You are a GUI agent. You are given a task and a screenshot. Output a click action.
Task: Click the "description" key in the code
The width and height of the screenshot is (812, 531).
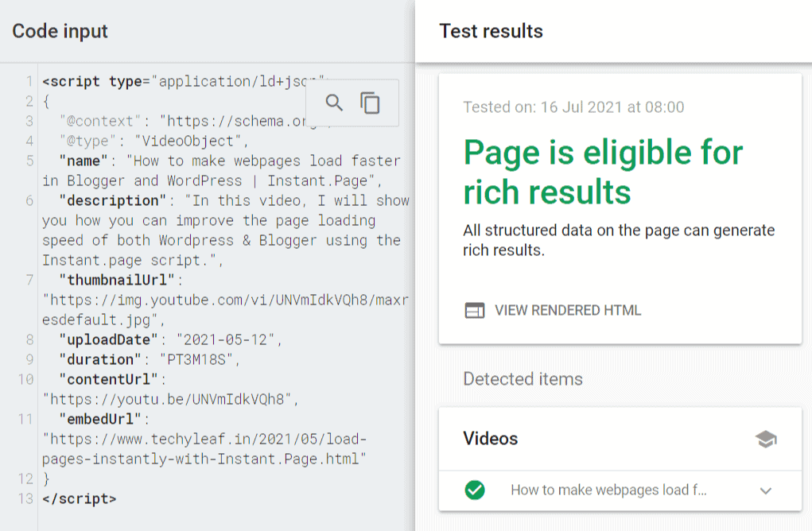112,201
